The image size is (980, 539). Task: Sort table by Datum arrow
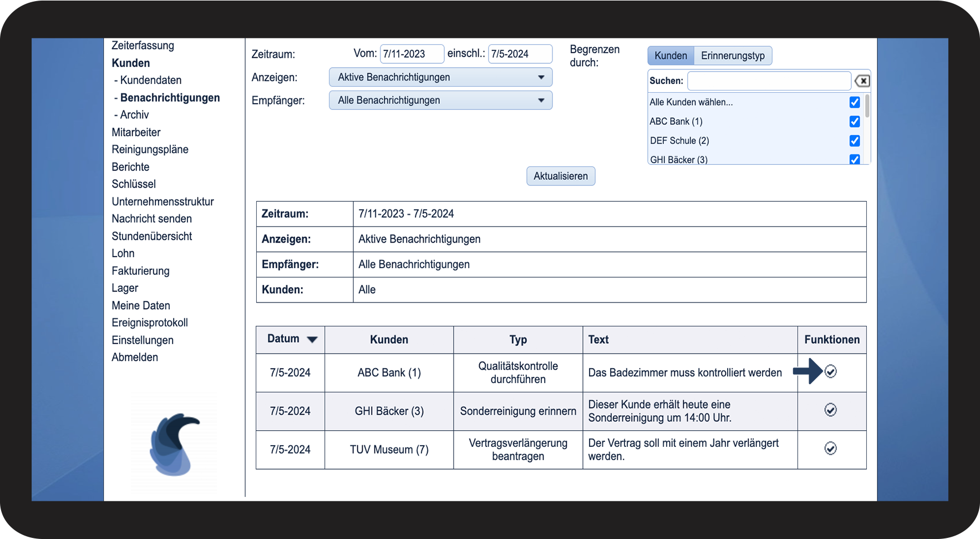click(x=312, y=340)
